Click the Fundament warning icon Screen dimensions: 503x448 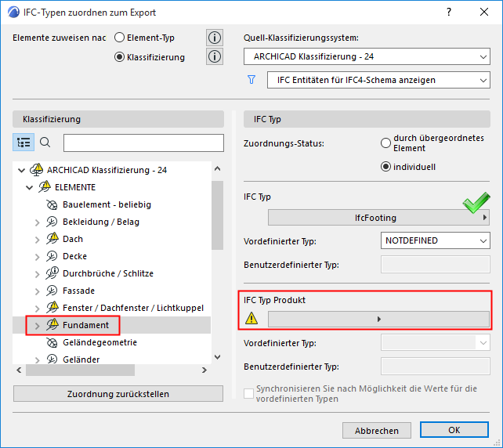tap(52, 324)
